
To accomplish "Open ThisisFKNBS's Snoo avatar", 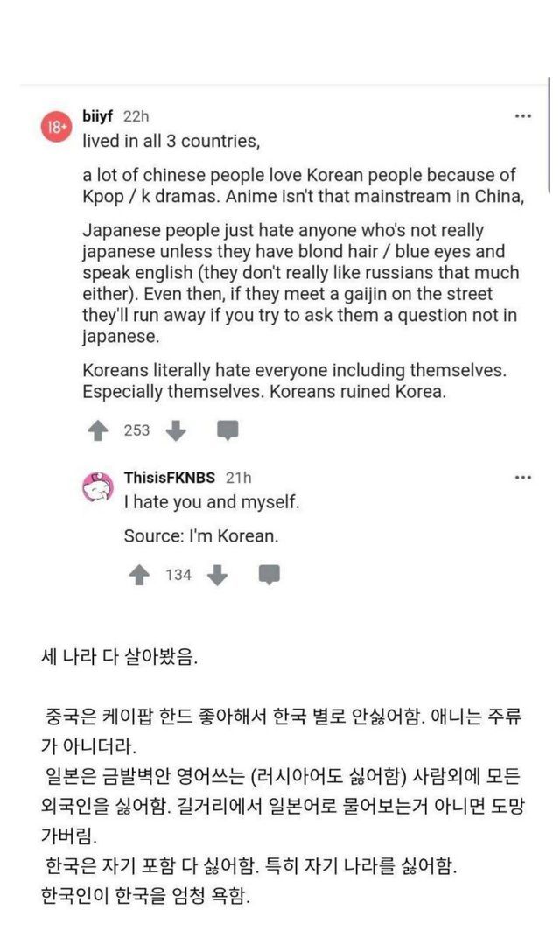I will (97, 487).
